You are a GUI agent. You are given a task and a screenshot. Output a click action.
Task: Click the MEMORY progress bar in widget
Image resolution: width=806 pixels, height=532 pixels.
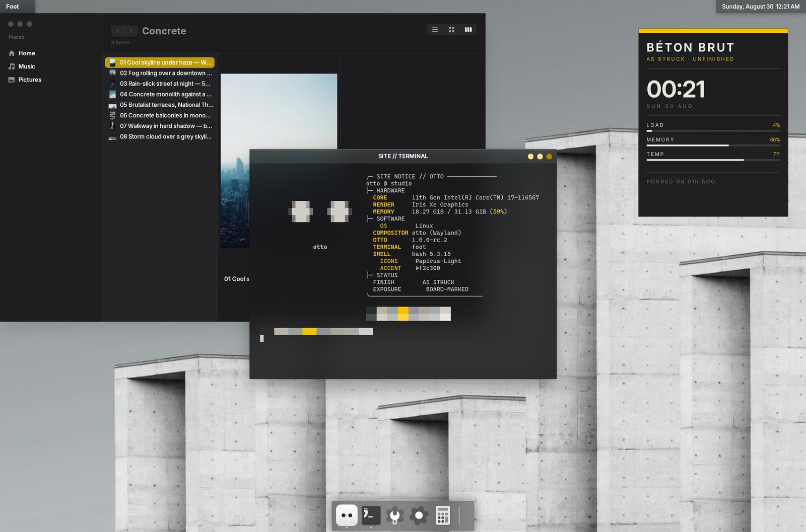[713, 145]
